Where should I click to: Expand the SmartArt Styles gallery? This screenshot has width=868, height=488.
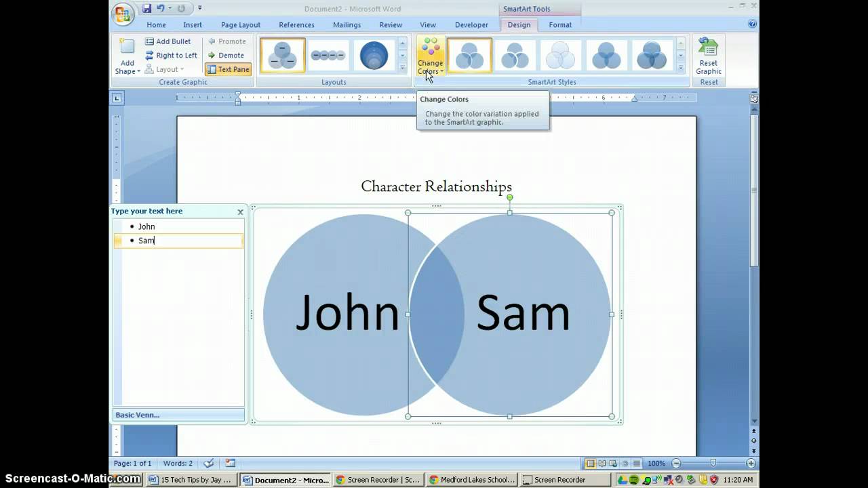click(x=681, y=68)
